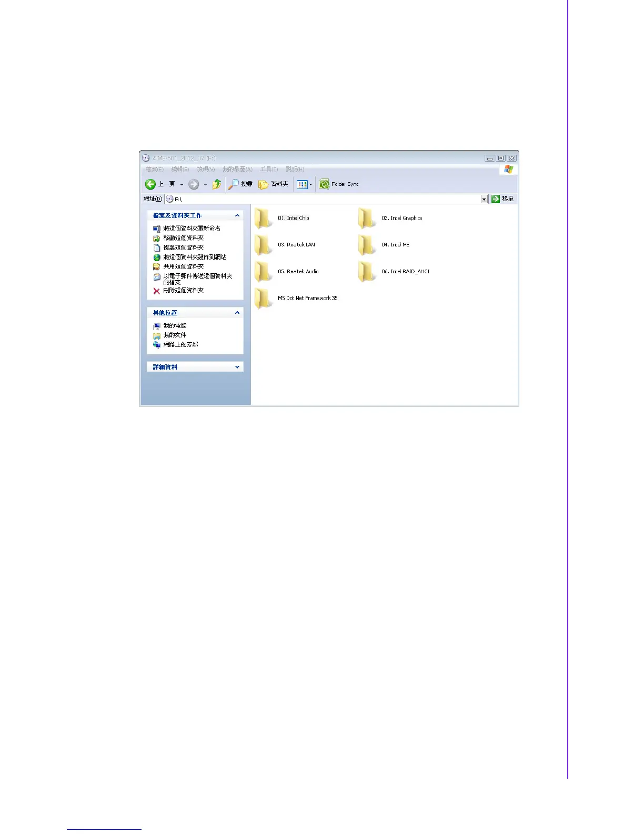The width and height of the screenshot is (644, 834).
Task: Select the 02. Intel Graphics folder
Action: click(390, 218)
